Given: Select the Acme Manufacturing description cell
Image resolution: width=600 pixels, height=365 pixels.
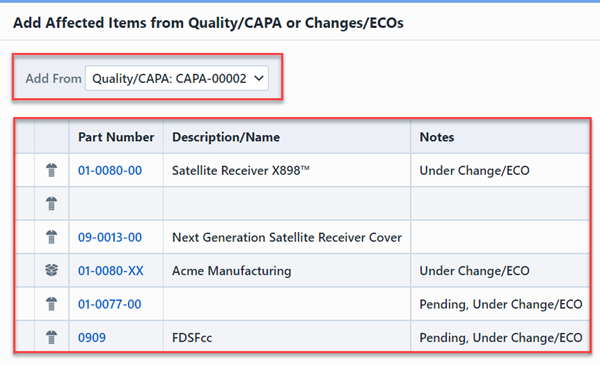Looking at the screenshot, I should 287,270.
